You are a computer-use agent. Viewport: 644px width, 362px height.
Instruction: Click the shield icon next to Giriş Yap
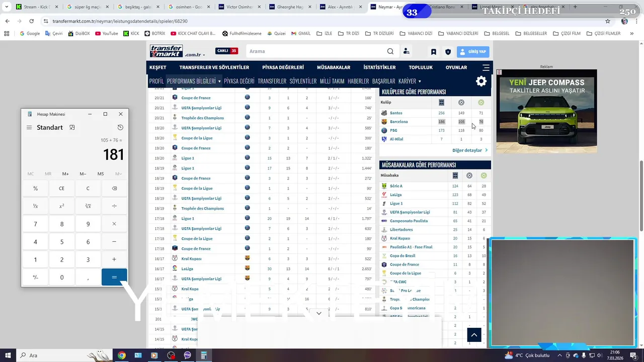point(448,52)
